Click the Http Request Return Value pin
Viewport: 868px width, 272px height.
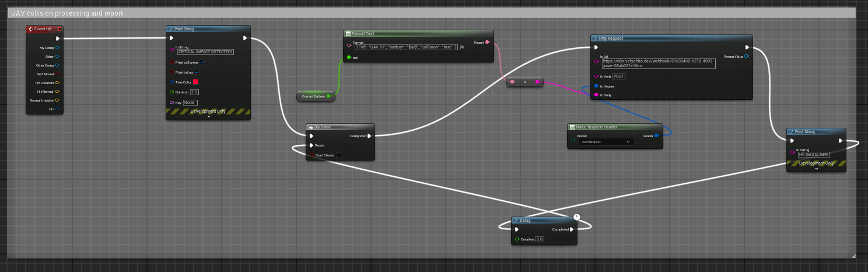747,57
